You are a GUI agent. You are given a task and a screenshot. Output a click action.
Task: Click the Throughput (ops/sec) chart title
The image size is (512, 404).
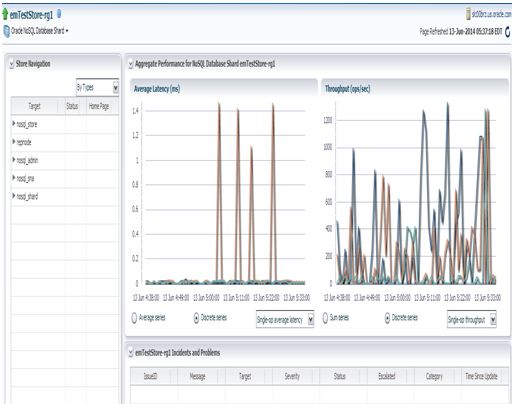coord(347,89)
